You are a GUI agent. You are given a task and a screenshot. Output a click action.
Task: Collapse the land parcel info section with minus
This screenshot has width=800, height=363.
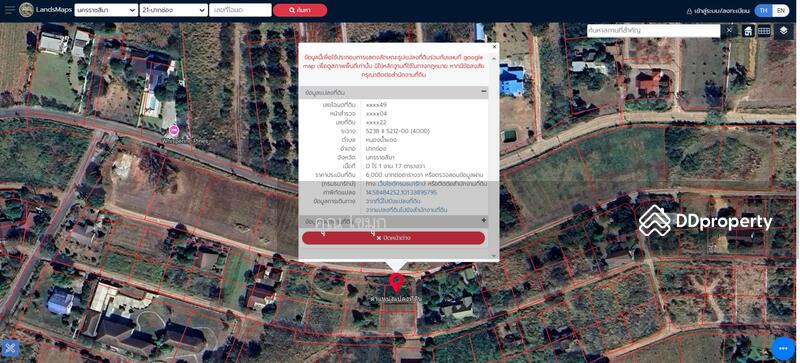484,92
